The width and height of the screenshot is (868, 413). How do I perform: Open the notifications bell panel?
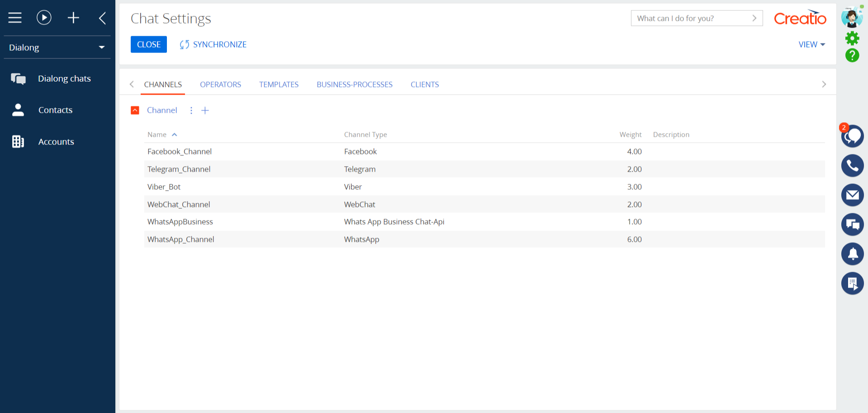click(x=852, y=254)
